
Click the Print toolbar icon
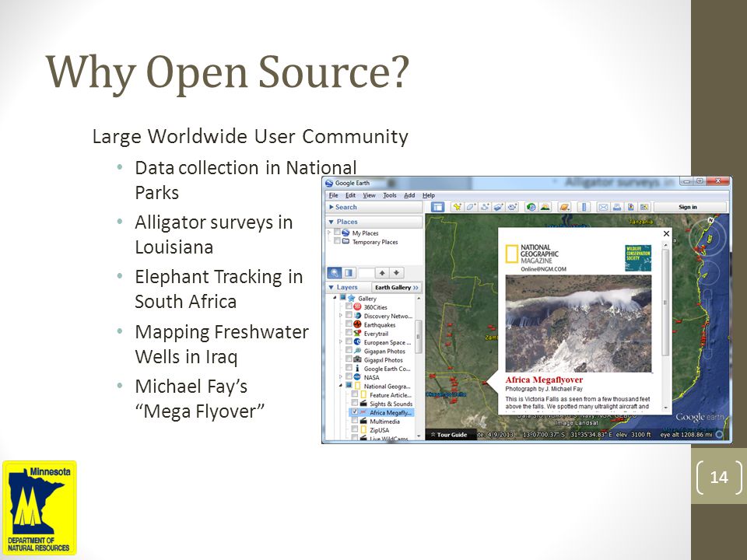(617, 207)
